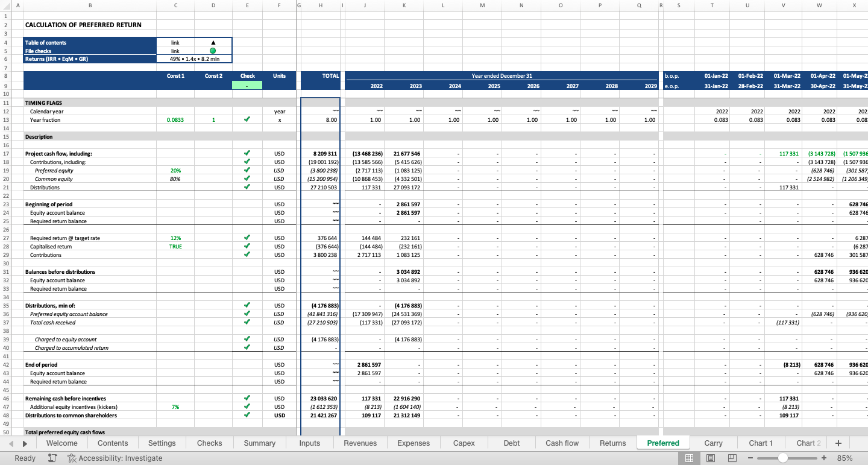Zoom in with the plus icon
The height and width of the screenshot is (465, 868).
[824, 458]
